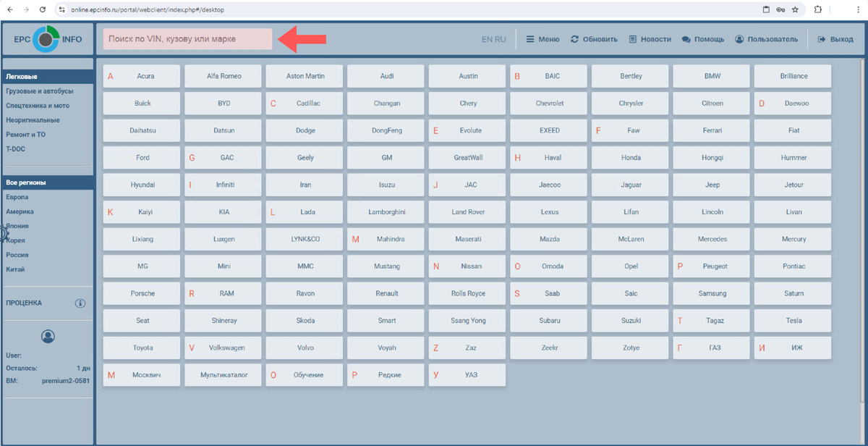Image resolution: width=868 pixels, height=446 pixels.
Task: Select Грузовые и автобусы category
Action: pos(40,91)
